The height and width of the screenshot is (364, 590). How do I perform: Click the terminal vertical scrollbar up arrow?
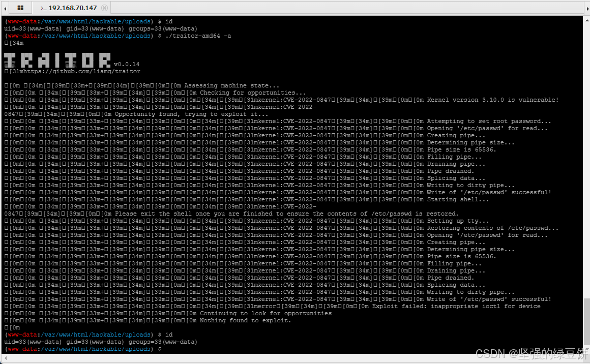pyautogui.click(x=587, y=20)
